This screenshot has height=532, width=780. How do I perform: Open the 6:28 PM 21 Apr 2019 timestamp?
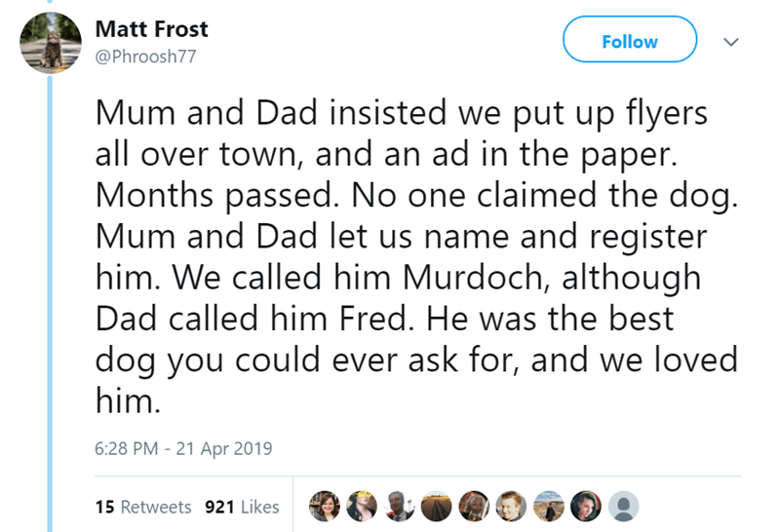click(183, 449)
